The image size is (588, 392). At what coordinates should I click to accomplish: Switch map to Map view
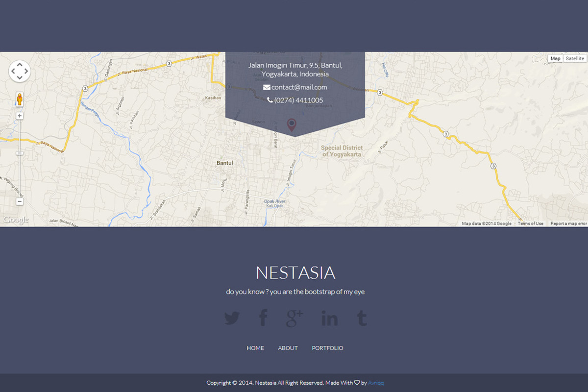tap(555, 58)
